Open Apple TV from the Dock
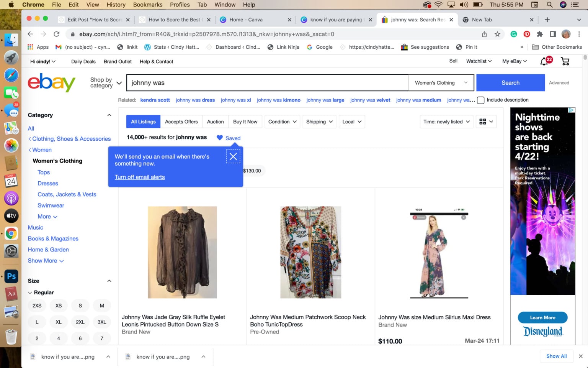 [11, 216]
